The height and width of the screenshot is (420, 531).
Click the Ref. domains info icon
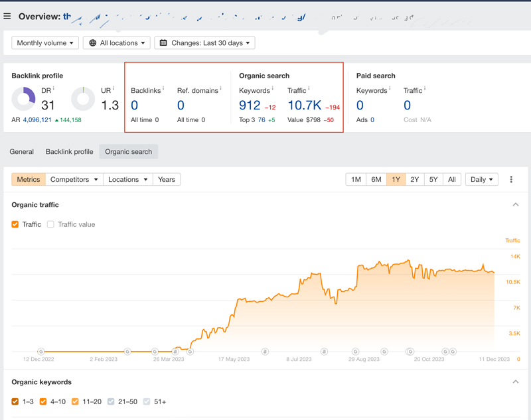tap(220, 89)
